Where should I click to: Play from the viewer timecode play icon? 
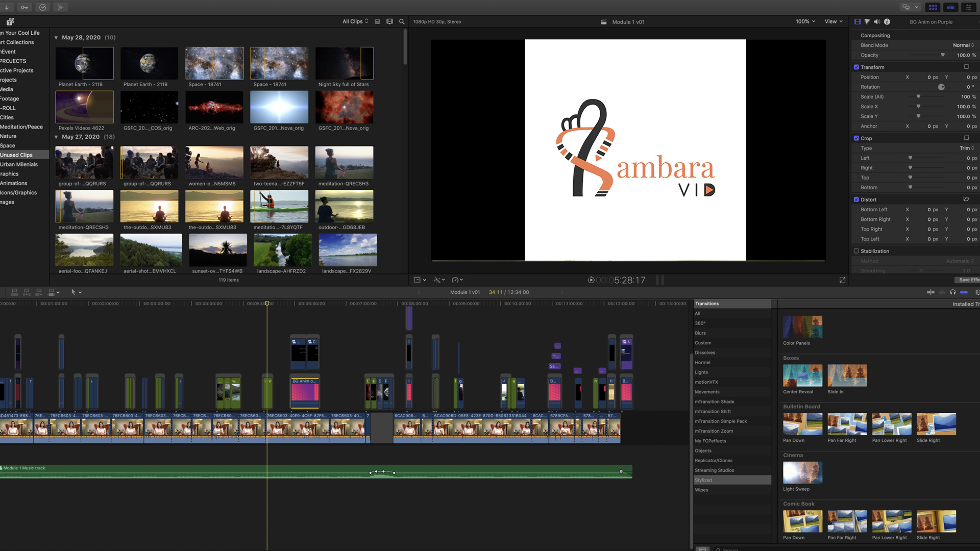coord(591,280)
